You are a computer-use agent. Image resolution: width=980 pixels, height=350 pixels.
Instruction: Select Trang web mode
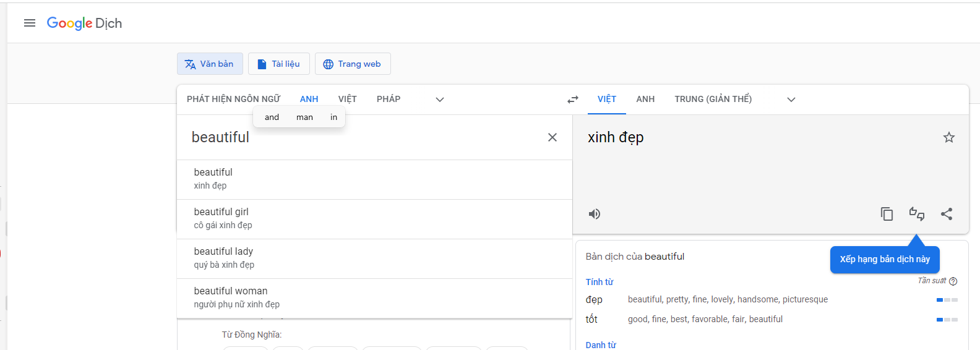353,64
